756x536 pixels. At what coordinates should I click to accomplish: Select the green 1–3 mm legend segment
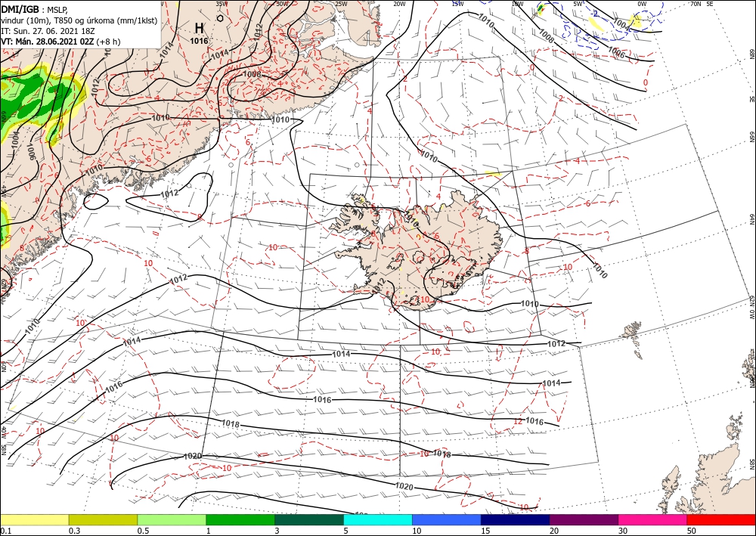240,519
